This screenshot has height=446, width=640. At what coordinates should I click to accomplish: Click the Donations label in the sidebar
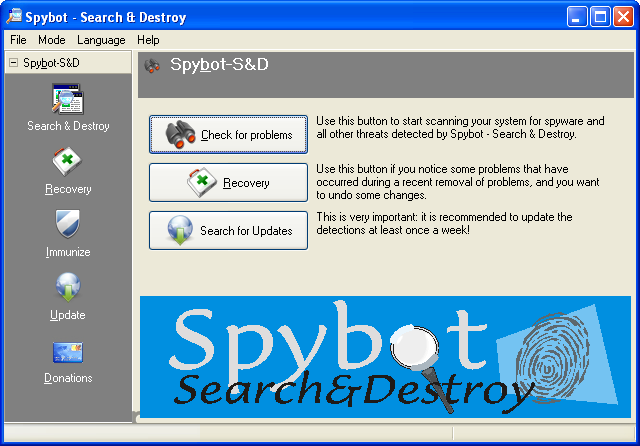pyautogui.click(x=68, y=378)
